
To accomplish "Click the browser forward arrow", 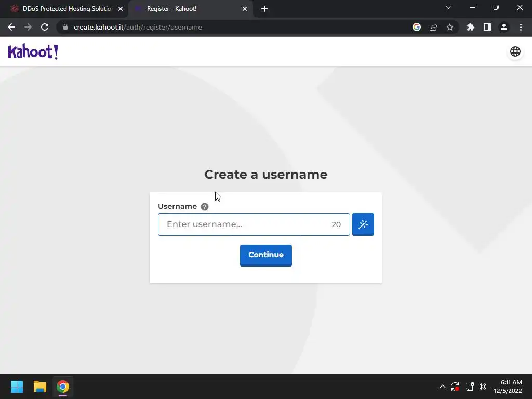I will tap(28, 27).
